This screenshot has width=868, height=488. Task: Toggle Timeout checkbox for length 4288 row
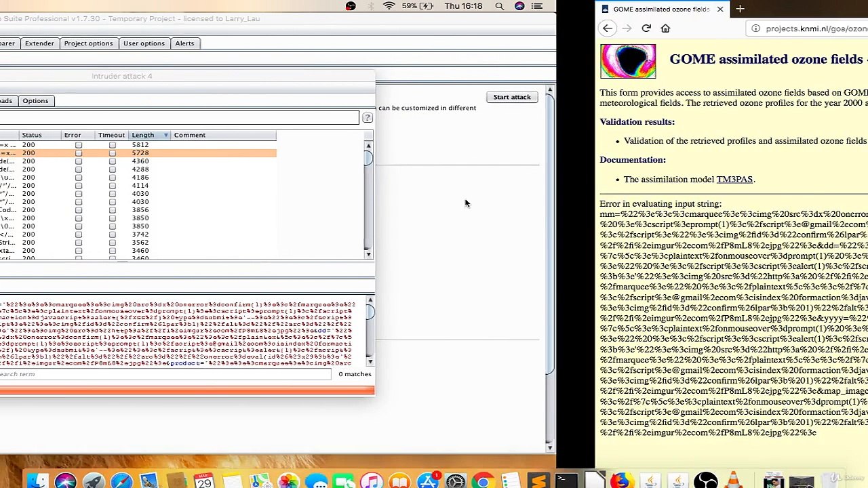(x=113, y=169)
